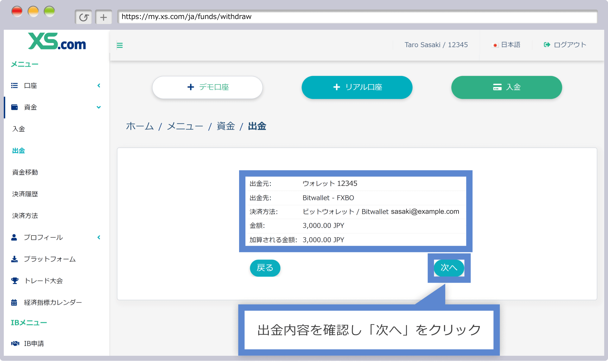Click the calendar icon beside 経済指標カレンダー
The width and height of the screenshot is (608, 364).
(x=14, y=302)
